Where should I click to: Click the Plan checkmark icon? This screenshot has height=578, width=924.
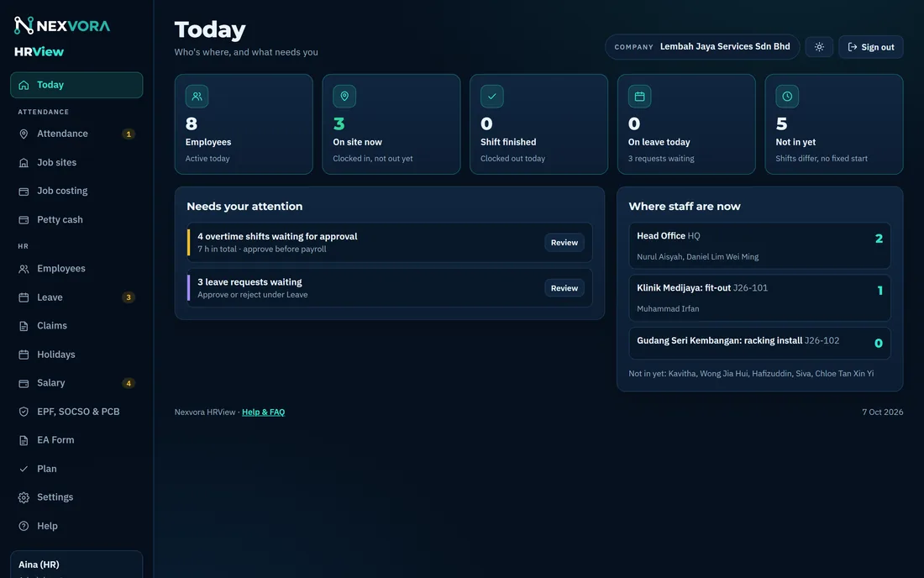24,469
